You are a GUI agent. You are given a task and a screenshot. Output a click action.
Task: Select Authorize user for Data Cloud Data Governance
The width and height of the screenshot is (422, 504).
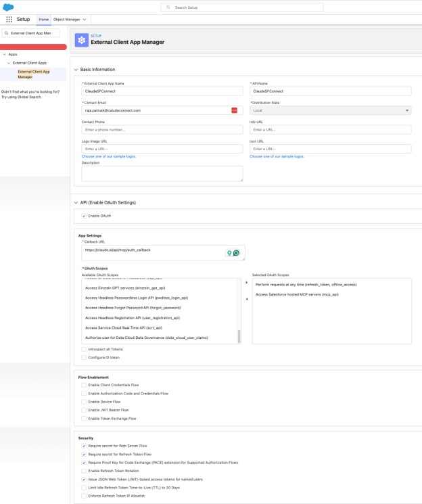147,338
